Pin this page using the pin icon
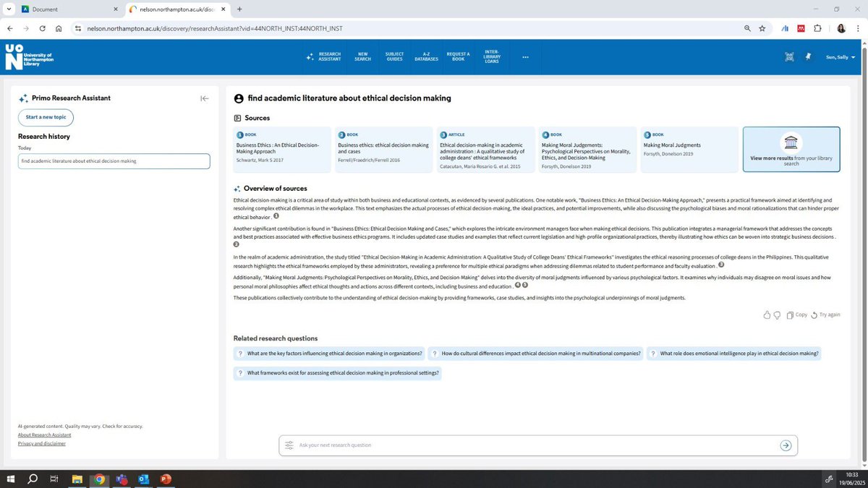Screen dimensions: 868x488 coord(808,56)
